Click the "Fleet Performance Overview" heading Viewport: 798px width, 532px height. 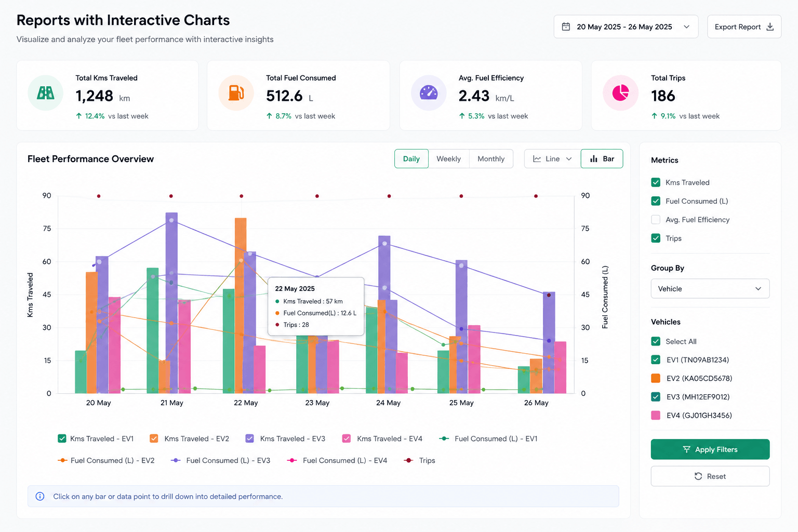pyautogui.click(x=90, y=159)
